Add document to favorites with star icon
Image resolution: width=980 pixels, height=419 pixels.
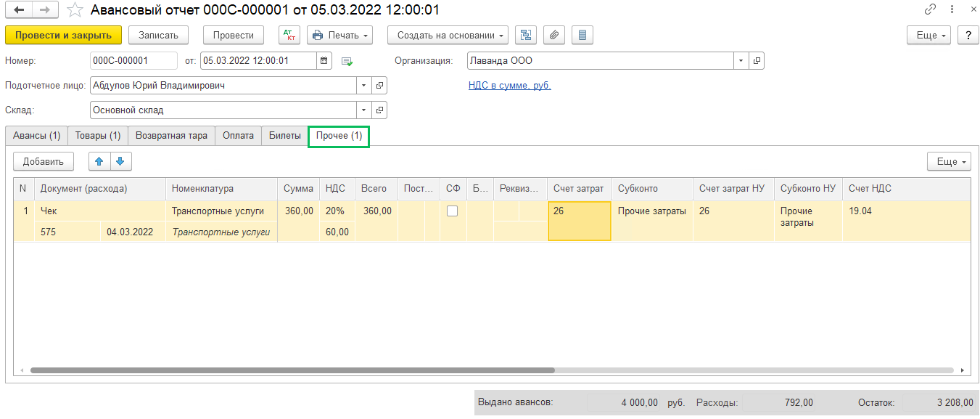pyautogui.click(x=75, y=10)
